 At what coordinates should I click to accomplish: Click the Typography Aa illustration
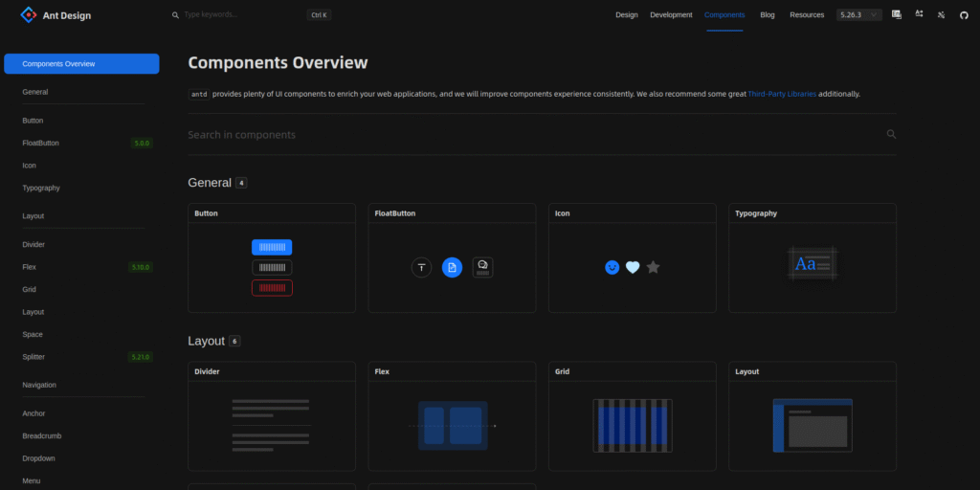[x=813, y=264]
